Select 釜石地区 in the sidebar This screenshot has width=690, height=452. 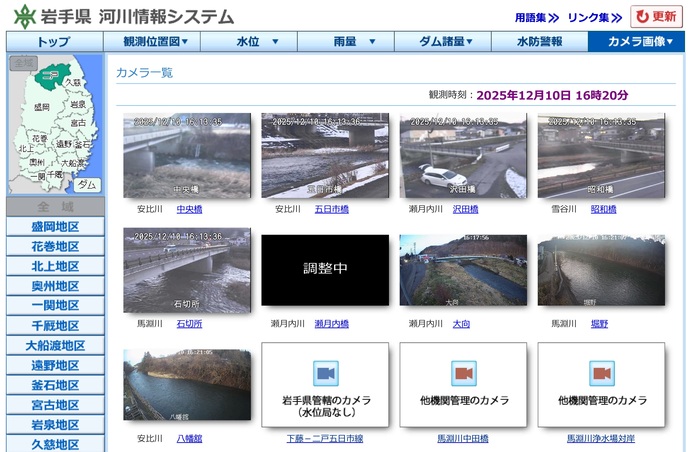click(x=55, y=385)
